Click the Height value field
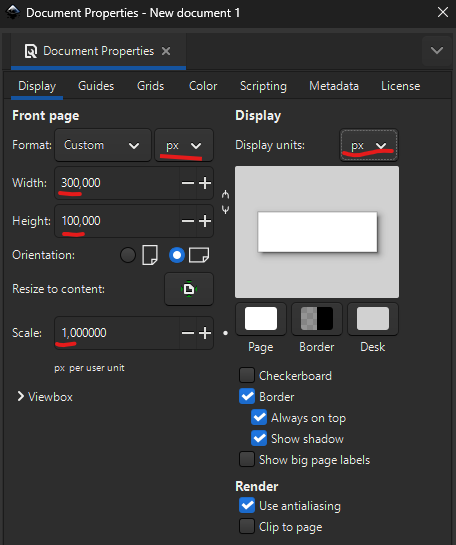The image size is (456, 545). tap(117, 221)
